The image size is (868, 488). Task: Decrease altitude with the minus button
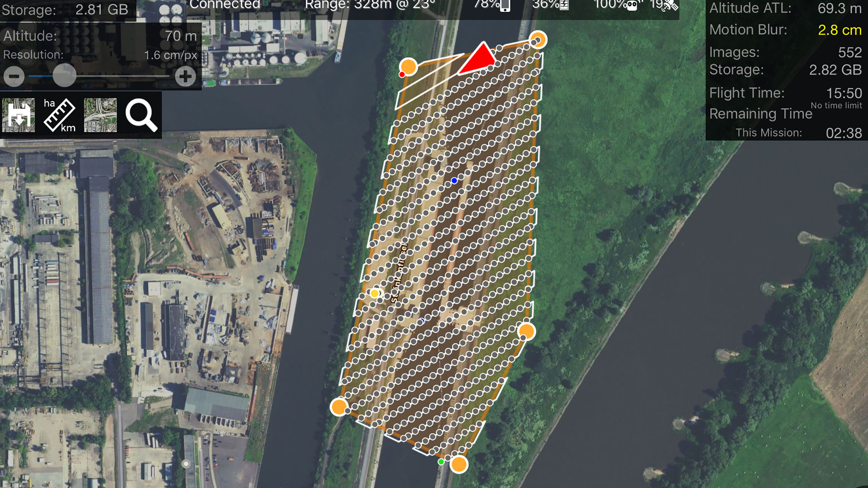(14, 76)
